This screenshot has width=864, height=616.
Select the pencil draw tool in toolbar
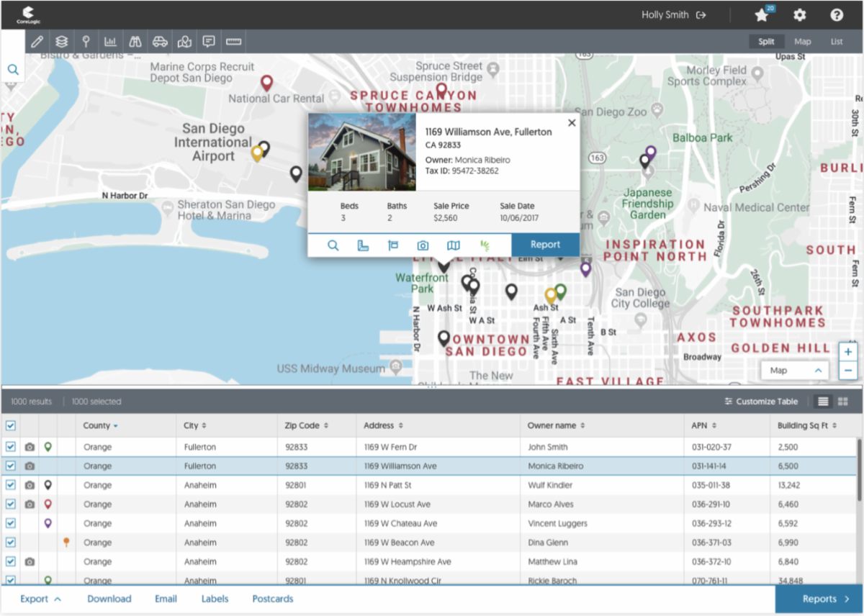click(x=37, y=42)
